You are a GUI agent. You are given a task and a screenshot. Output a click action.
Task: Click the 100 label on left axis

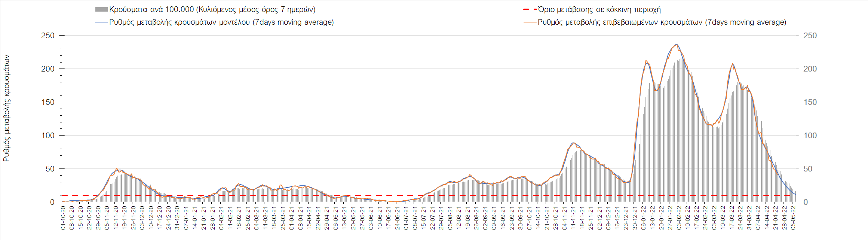click(x=47, y=136)
